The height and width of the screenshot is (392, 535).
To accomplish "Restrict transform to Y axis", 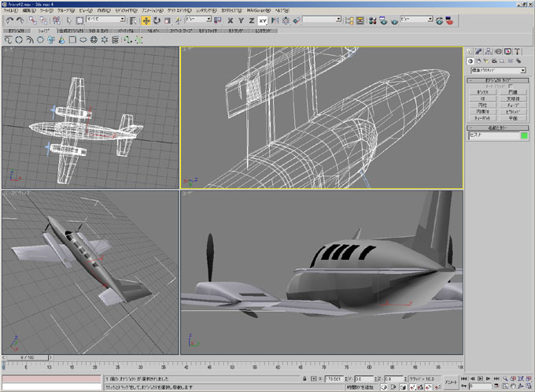I will point(241,20).
